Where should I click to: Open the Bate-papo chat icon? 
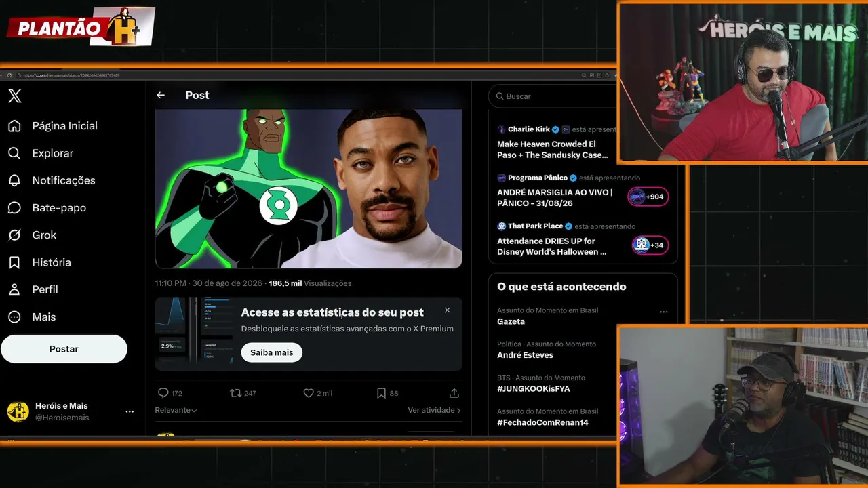click(14, 208)
